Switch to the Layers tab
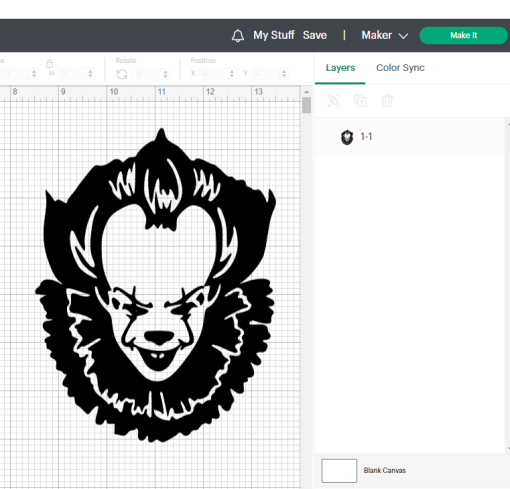Screen dimensions: 510x489 (340, 68)
